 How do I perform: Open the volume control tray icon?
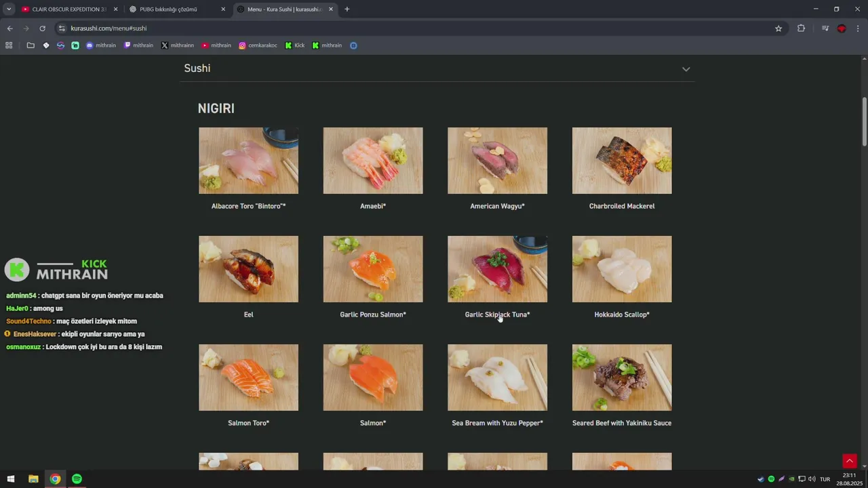click(812, 479)
